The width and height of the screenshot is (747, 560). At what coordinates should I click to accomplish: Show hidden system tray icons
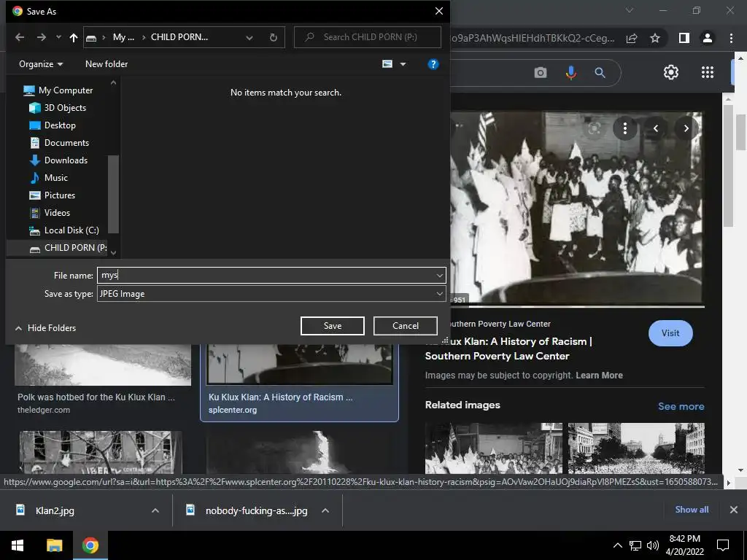[617, 545]
